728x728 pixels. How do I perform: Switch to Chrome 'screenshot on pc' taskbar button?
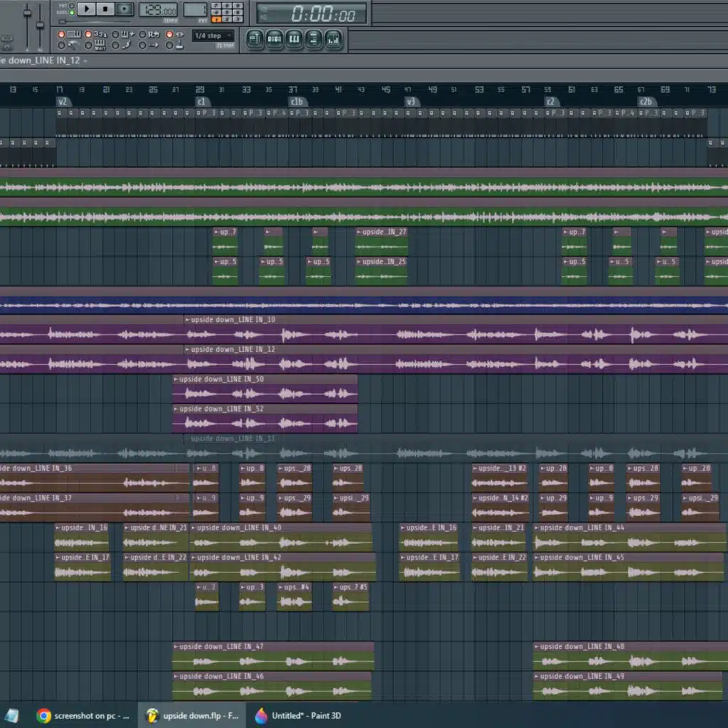(82, 715)
